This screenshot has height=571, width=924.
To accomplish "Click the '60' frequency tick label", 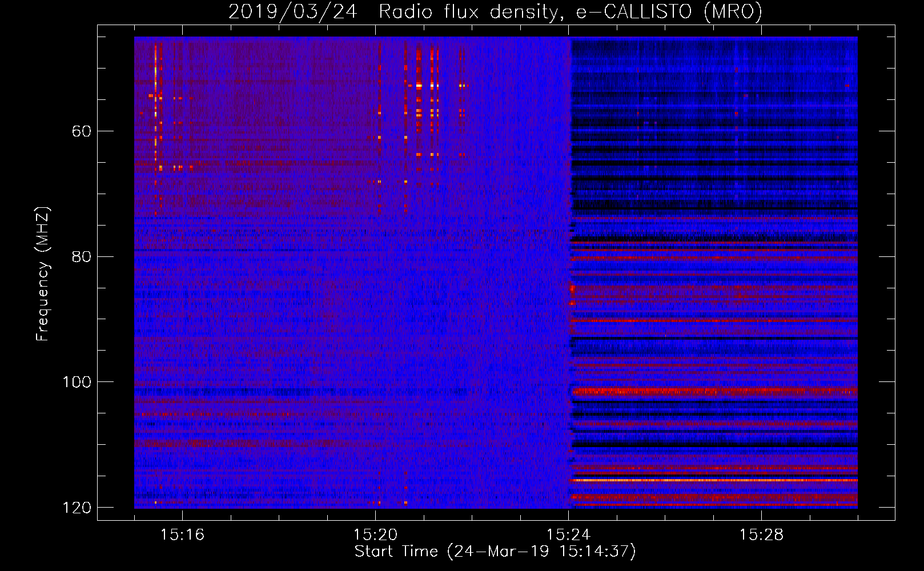I will click(x=81, y=131).
